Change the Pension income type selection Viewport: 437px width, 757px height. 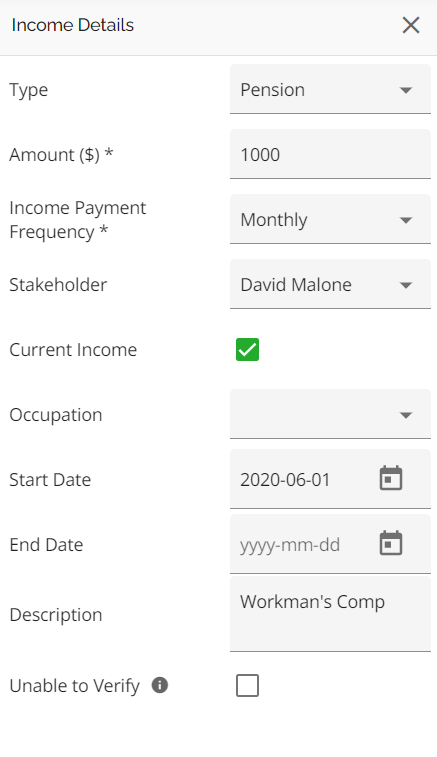point(330,89)
